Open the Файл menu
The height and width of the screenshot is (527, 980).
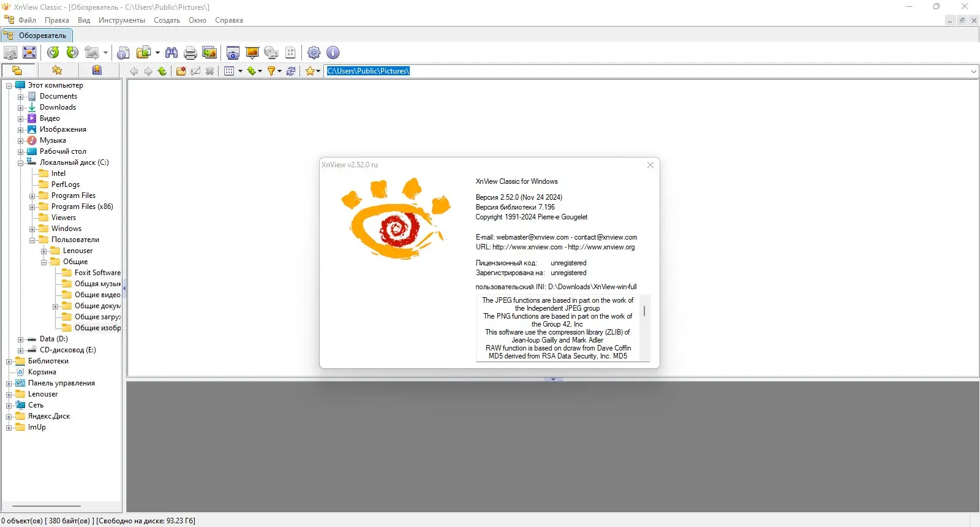27,20
